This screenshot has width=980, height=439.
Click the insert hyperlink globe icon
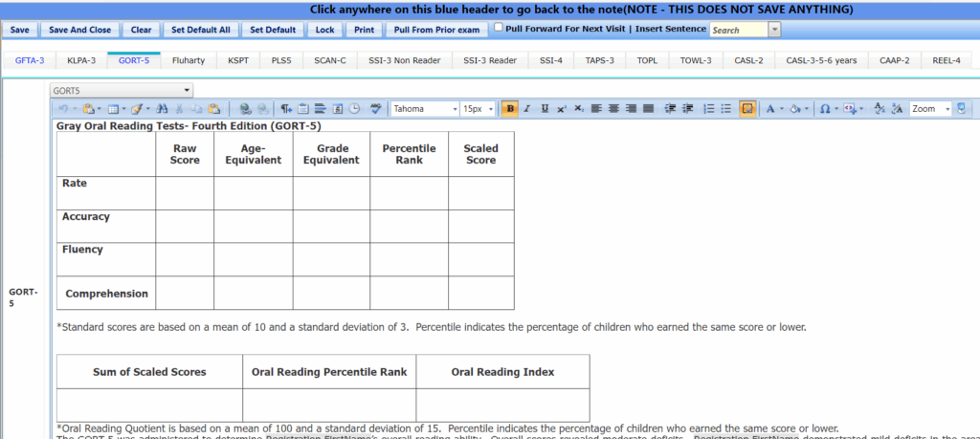245,109
